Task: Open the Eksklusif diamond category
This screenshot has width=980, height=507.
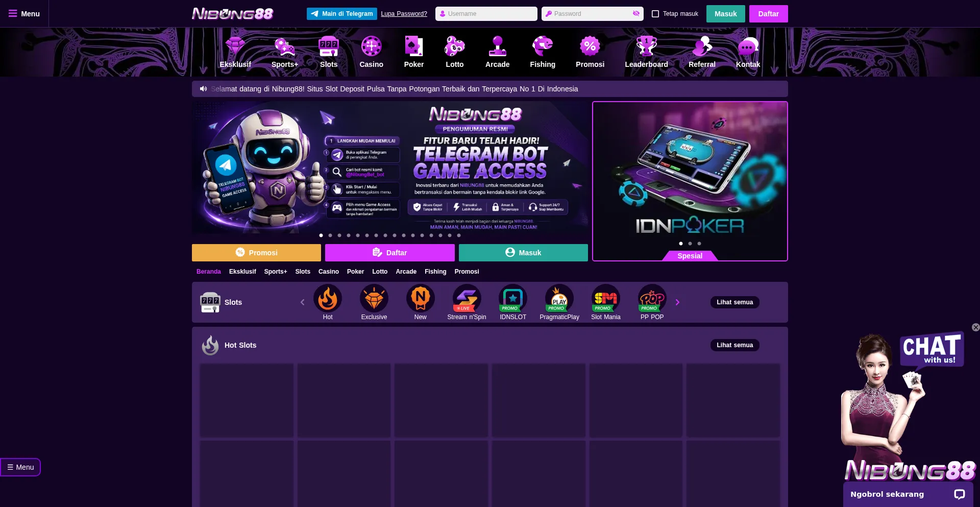Action: tap(235, 52)
